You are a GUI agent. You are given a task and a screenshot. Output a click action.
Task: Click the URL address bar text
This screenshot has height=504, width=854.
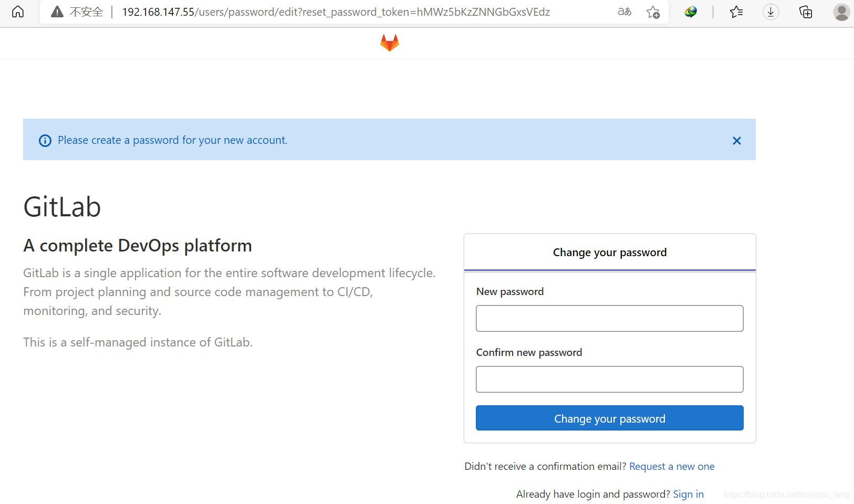(336, 12)
